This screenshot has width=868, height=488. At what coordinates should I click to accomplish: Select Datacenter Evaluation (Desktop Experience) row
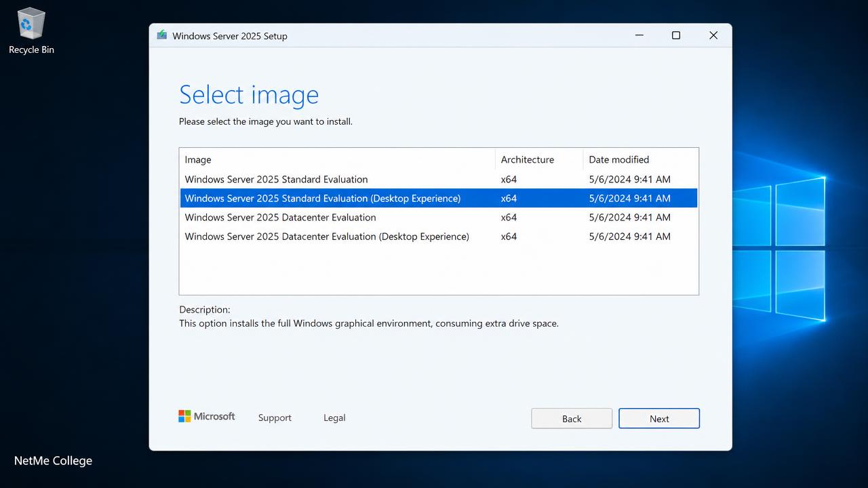click(x=439, y=237)
